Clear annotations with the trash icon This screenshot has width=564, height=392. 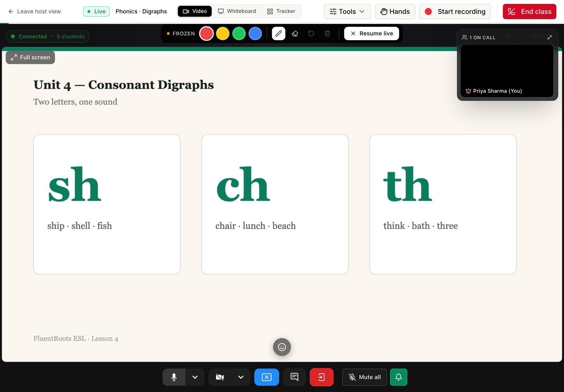(327, 33)
